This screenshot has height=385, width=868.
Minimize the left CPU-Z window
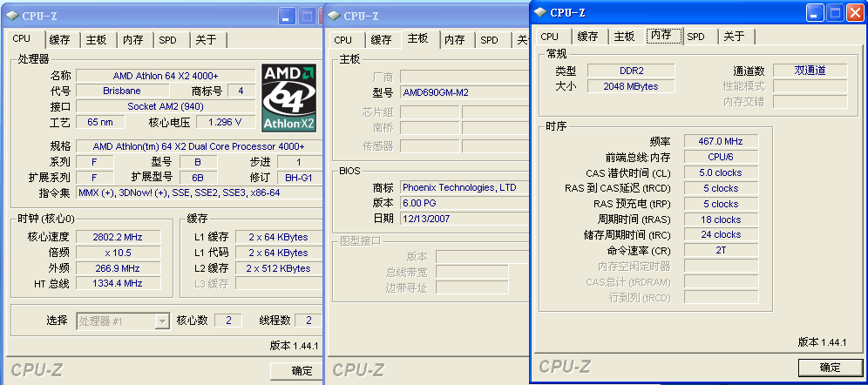click(x=287, y=16)
